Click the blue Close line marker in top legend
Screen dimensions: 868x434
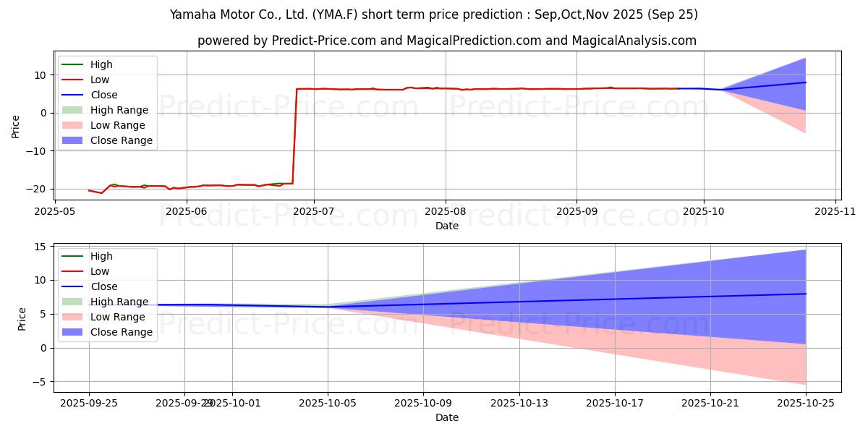pos(72,95)
